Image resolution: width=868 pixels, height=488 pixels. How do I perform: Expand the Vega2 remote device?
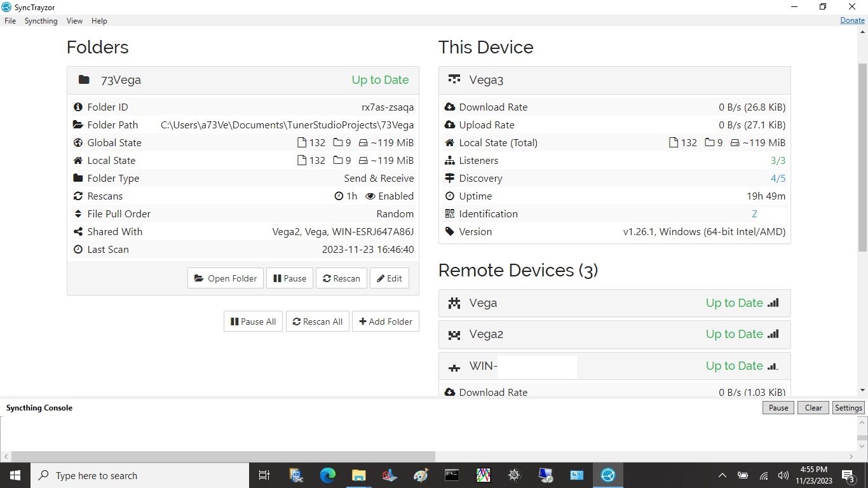(x=614, y=334)
